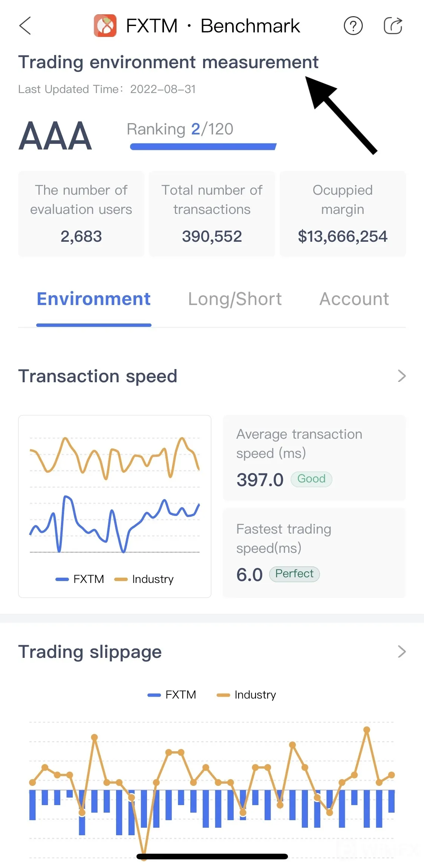Tap the Ranking 2/120 text
Screen dimensions: 424x868
180,129
